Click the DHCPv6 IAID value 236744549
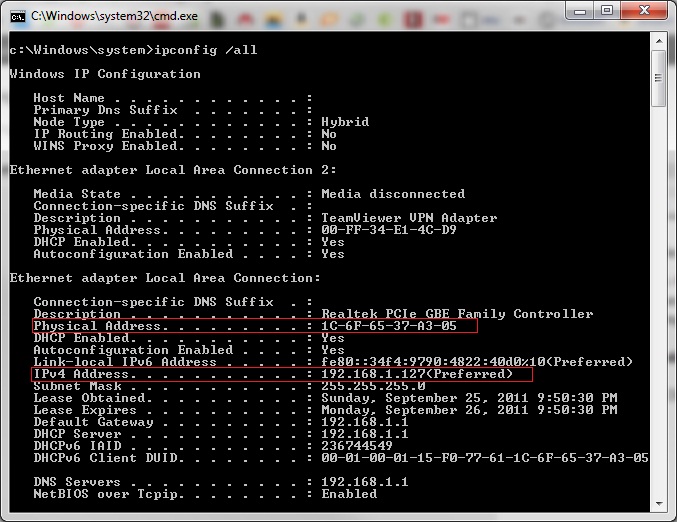The width and height of the screenshot is (677, 522). 357,446
